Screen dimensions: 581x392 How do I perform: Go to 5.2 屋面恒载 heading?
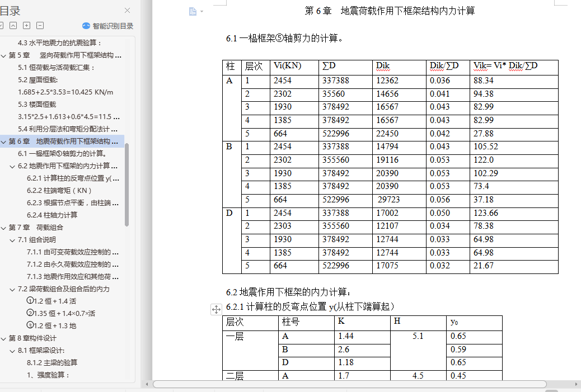click(x=38, y=79)
